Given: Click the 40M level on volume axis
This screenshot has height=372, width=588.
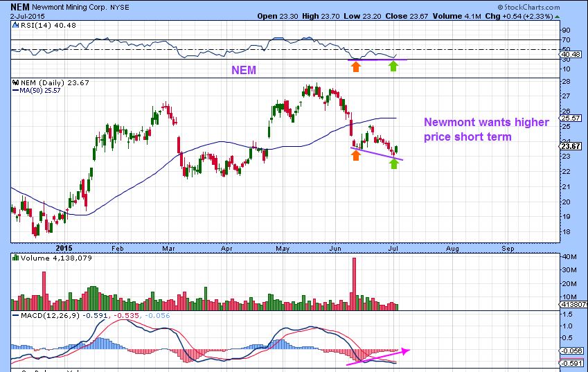Looking at the screenshot, I should coord(569,257).
